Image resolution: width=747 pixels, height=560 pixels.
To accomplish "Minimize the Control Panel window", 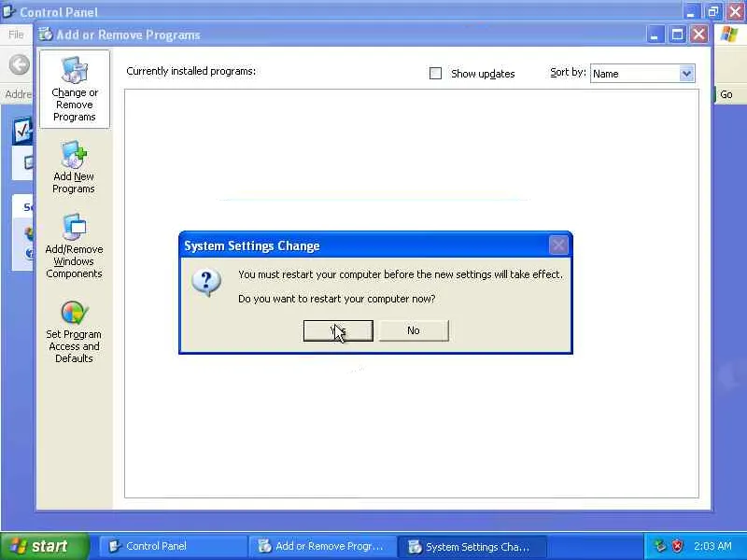I will (691, 11).
